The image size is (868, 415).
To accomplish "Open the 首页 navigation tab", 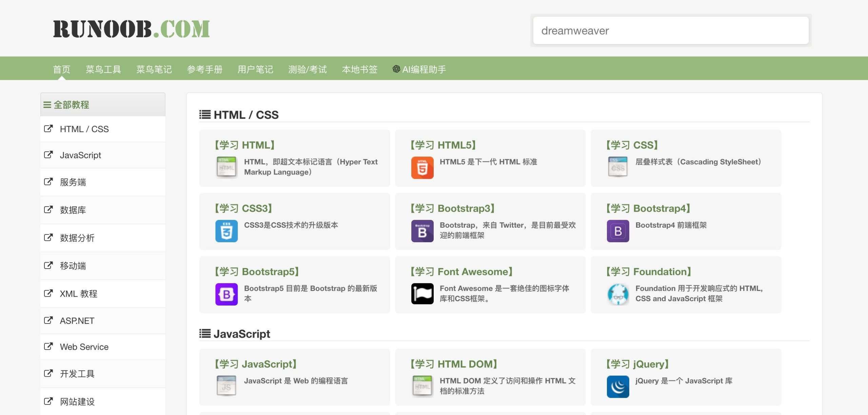I will pyautogui.click(x=62, y=69).
